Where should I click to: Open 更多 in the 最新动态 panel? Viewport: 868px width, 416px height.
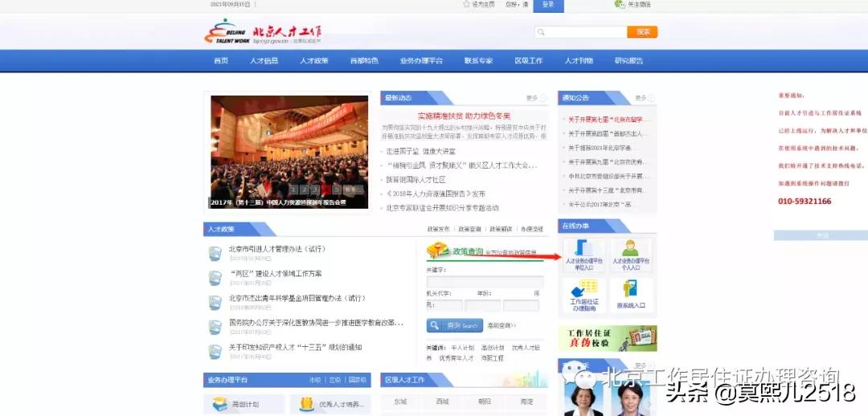tap(535, 98)
